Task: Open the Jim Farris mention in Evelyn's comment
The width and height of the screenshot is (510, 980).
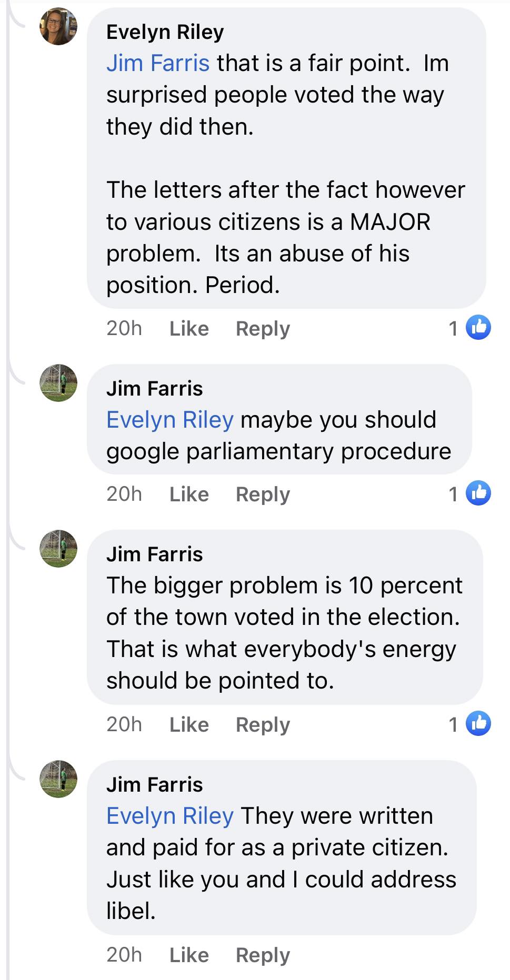Action: (x=158, y=63)
